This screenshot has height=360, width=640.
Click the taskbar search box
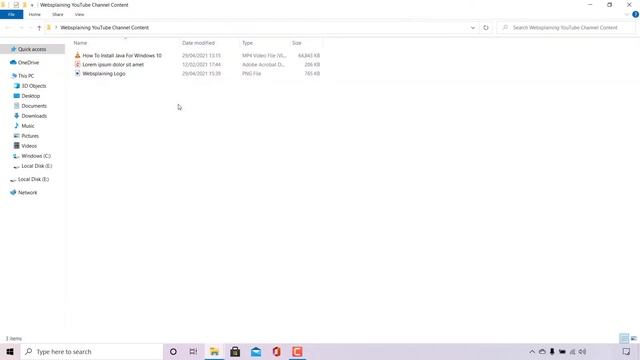(91, 351)
